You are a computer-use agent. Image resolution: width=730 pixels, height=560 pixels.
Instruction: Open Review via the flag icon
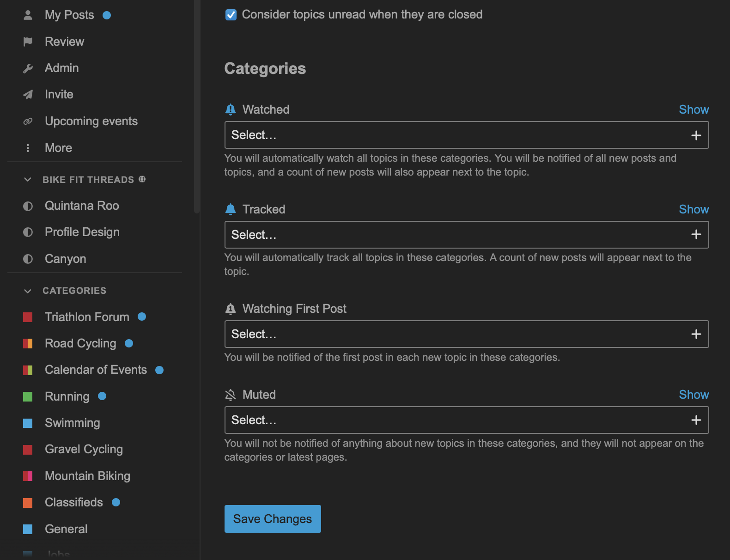pos(28,42)
